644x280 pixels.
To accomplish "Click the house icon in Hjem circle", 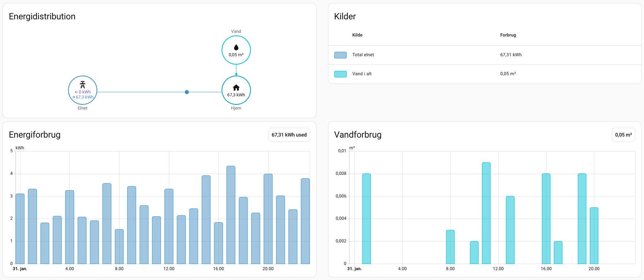I will tap(236, 88).
